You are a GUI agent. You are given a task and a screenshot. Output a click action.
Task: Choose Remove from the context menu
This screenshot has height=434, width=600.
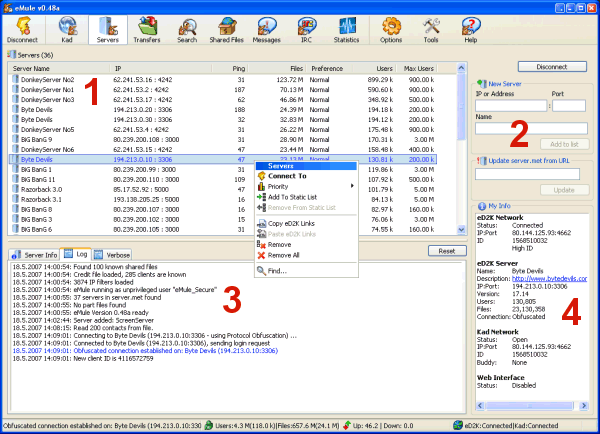(x=306, y=245)
